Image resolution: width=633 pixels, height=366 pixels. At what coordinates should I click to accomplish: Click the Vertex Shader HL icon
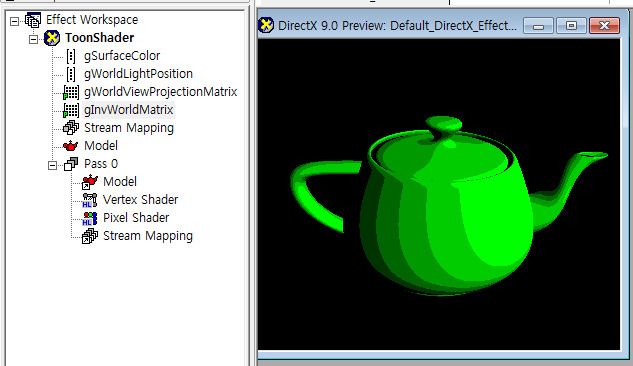click(x=90, y=200)
